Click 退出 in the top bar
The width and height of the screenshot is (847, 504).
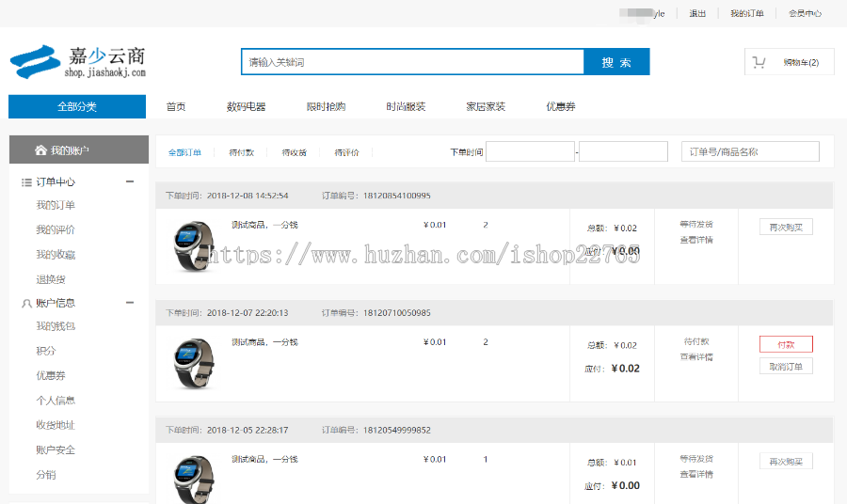pyautogui.click(x=697, y=13)
